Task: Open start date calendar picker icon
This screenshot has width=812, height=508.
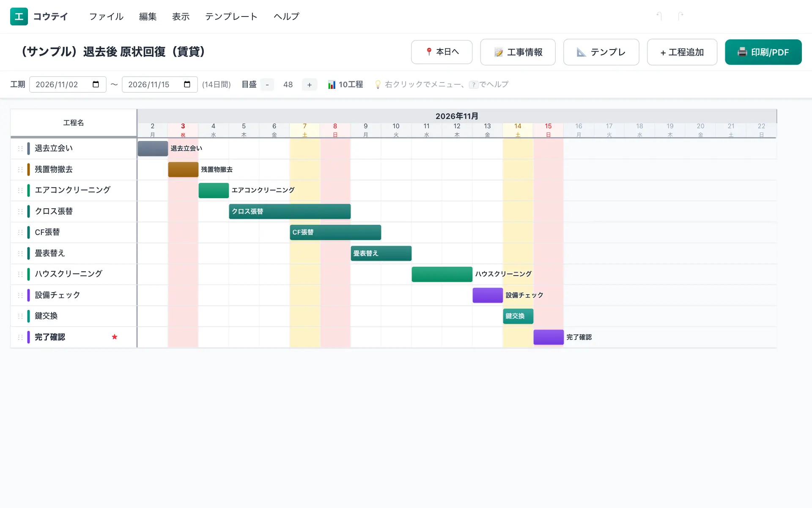Action: click(x=96, y=84)
